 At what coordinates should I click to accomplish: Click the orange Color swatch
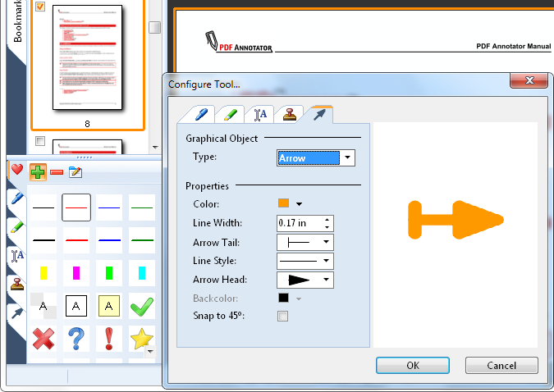(x=284, y=203)
